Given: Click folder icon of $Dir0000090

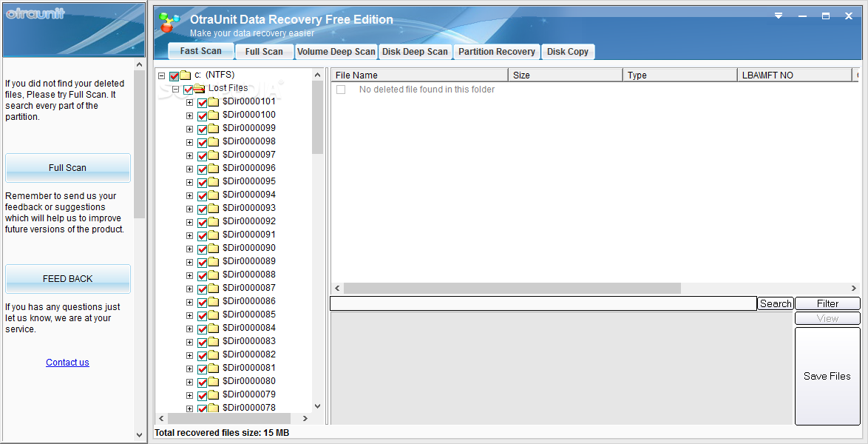Looking at the screenshot, I should (x=214, y=248).
